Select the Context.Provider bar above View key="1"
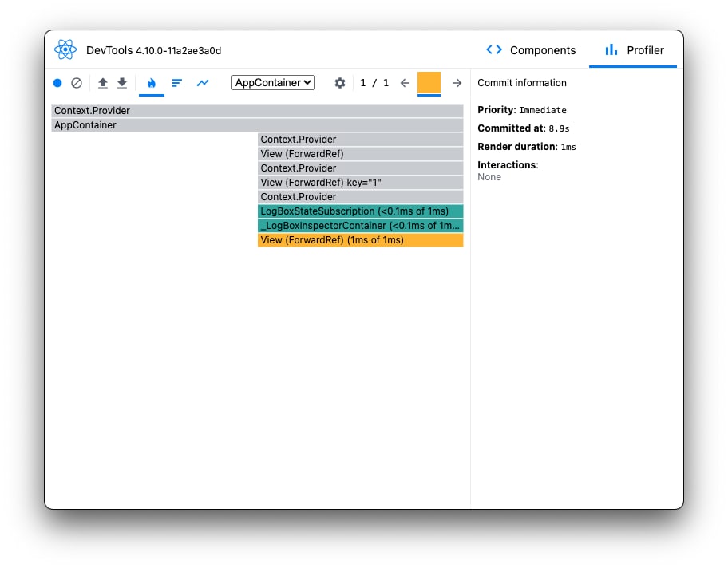The width and height of the screenshot is (728, 568). 360,168
